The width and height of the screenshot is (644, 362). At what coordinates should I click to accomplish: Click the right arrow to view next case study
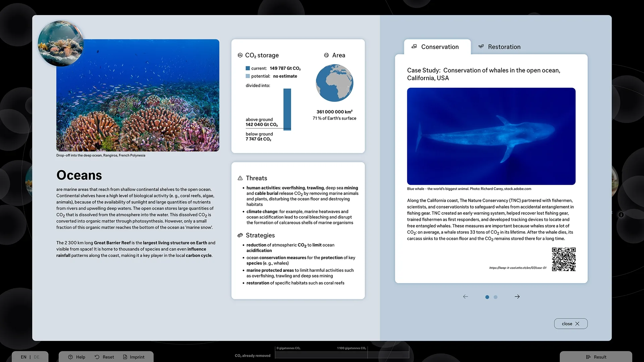click(x=517, y=297)
